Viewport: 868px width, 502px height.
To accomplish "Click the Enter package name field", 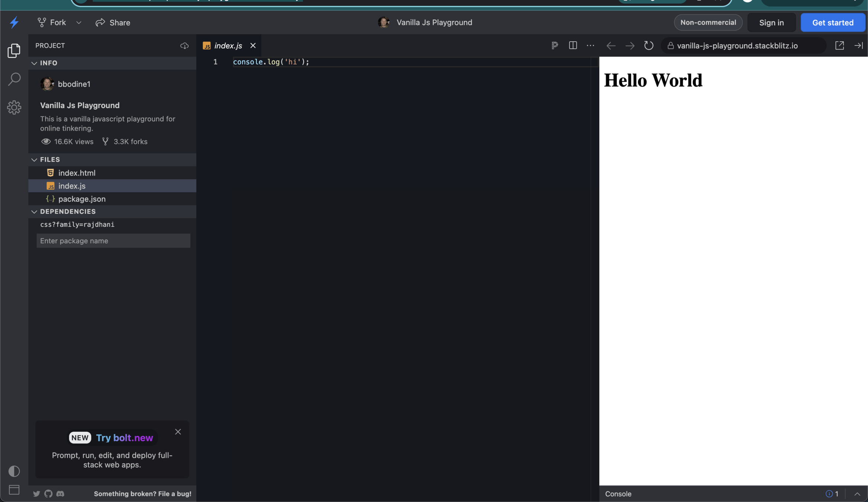I will click(x=113, y=241).
